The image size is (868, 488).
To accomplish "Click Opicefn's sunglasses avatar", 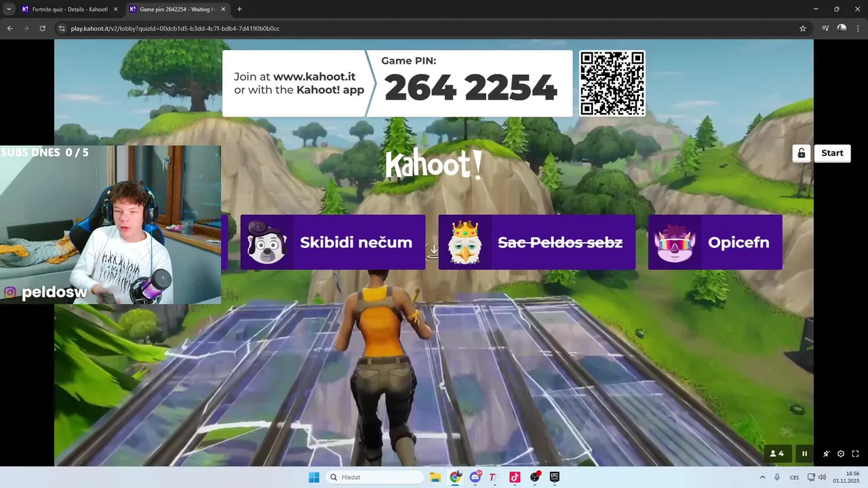I will click(x=675, y=243).
